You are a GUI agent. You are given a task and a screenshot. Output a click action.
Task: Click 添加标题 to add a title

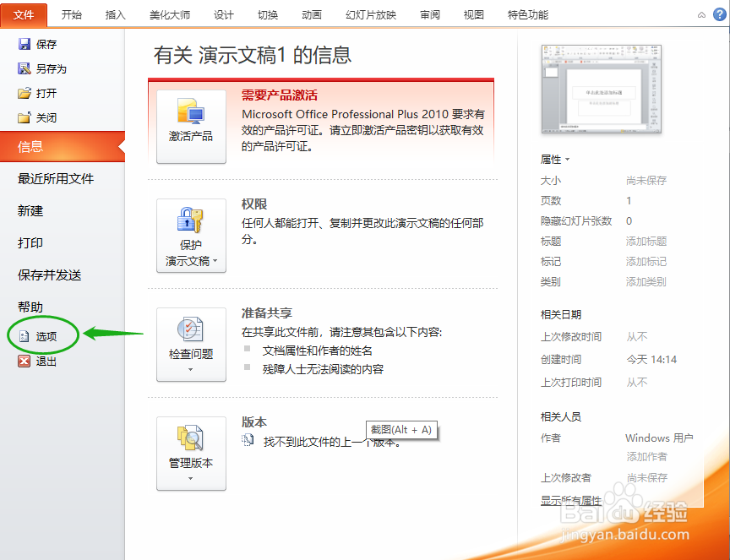(646, 241)
